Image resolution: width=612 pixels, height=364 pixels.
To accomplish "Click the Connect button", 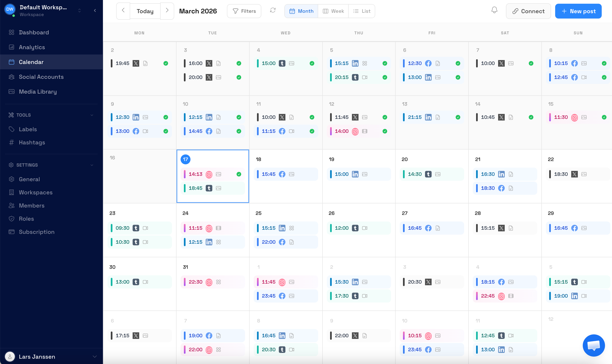I will coord(528,11).
